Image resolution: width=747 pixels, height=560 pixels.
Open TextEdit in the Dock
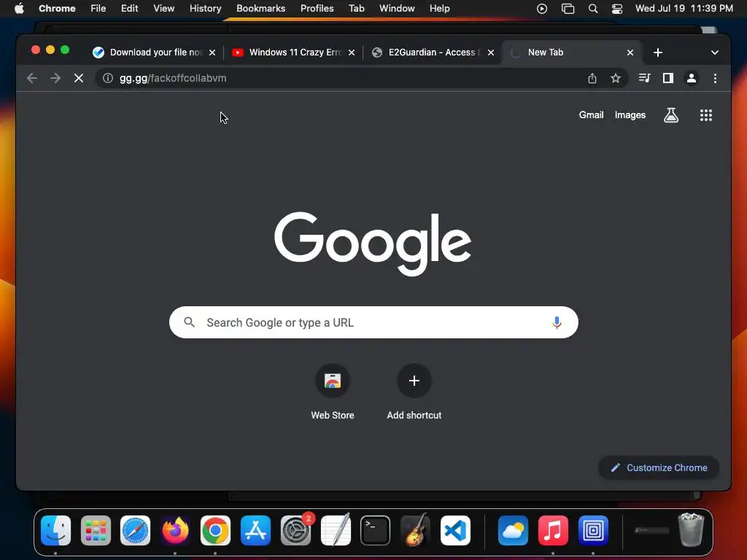coord(336,531)
